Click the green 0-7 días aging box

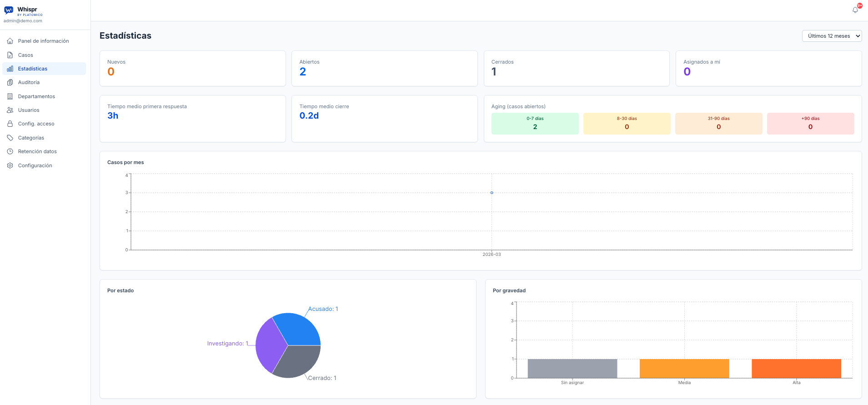tap(535, 124)
